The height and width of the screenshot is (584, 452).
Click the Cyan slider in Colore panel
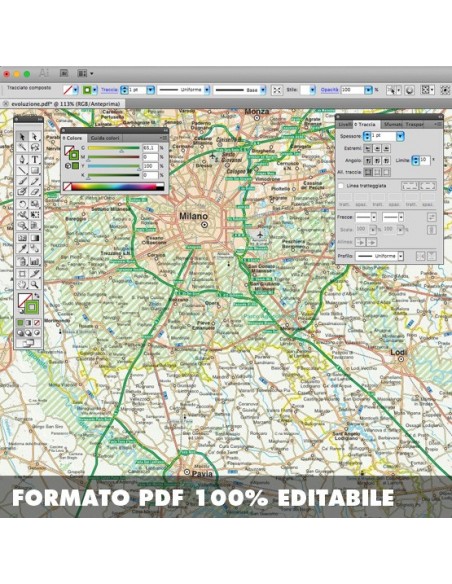pyautogui.click(x=114, y=148)
